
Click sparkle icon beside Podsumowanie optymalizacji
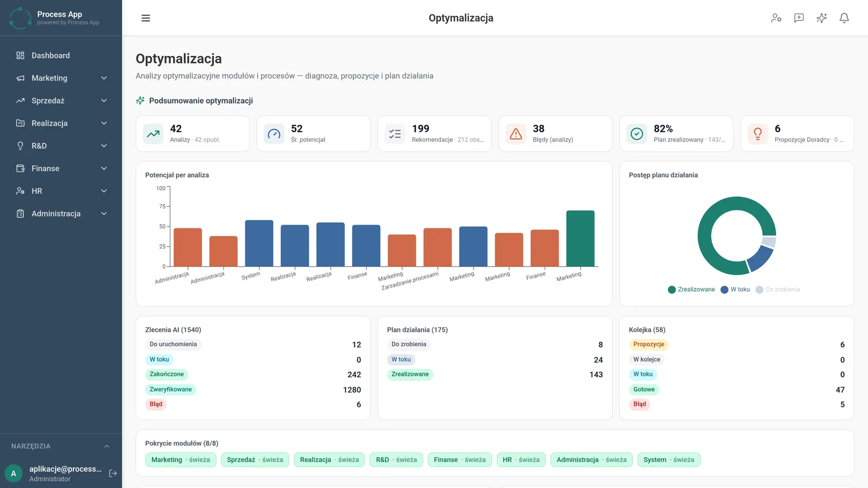coord(140,101)
